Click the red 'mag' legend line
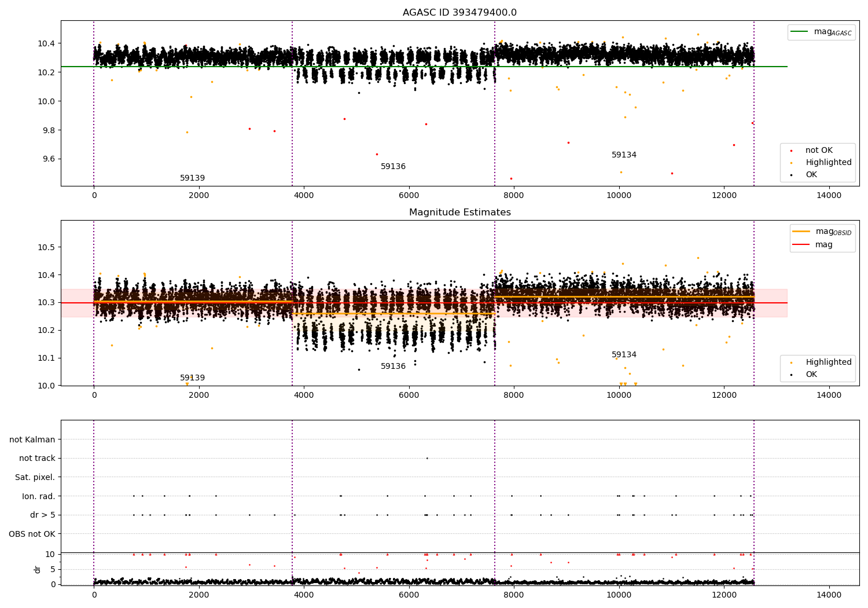 [x=801, y=245]
